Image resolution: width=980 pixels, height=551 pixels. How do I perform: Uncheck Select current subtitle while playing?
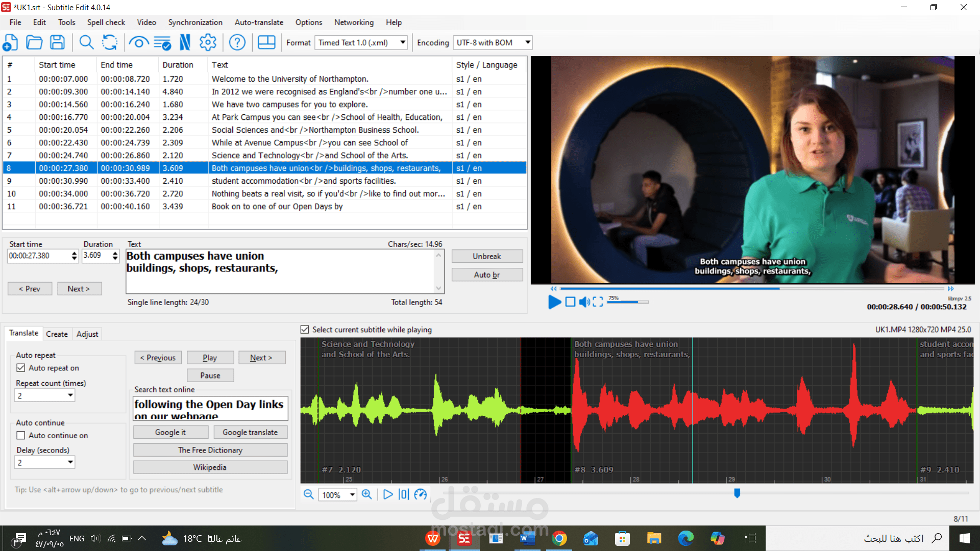[x=305, y=330]
